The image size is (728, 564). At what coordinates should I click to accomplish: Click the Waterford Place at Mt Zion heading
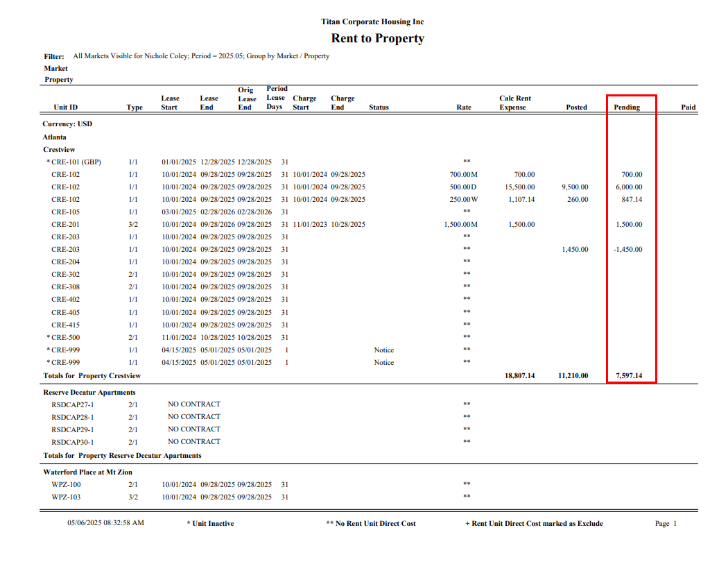click(87, 472)
